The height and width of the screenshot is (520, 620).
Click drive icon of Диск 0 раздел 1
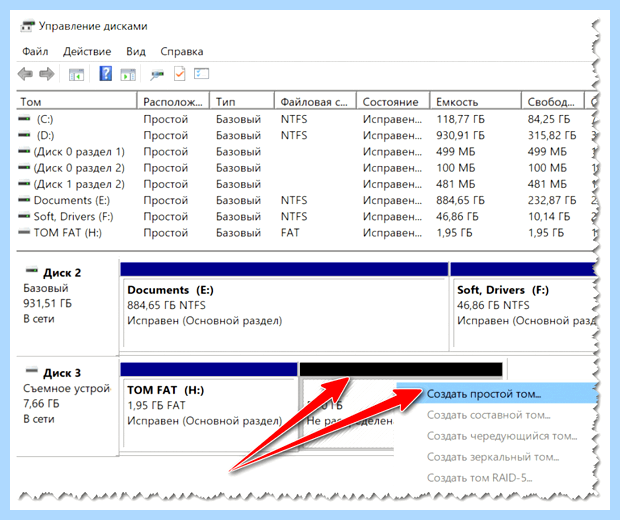click(25, 151)
